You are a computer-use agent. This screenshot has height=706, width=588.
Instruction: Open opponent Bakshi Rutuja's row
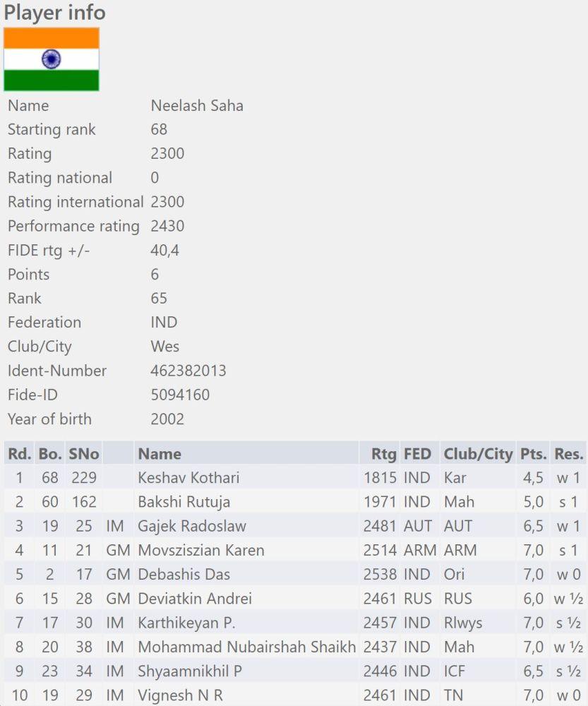pos(184,502)
